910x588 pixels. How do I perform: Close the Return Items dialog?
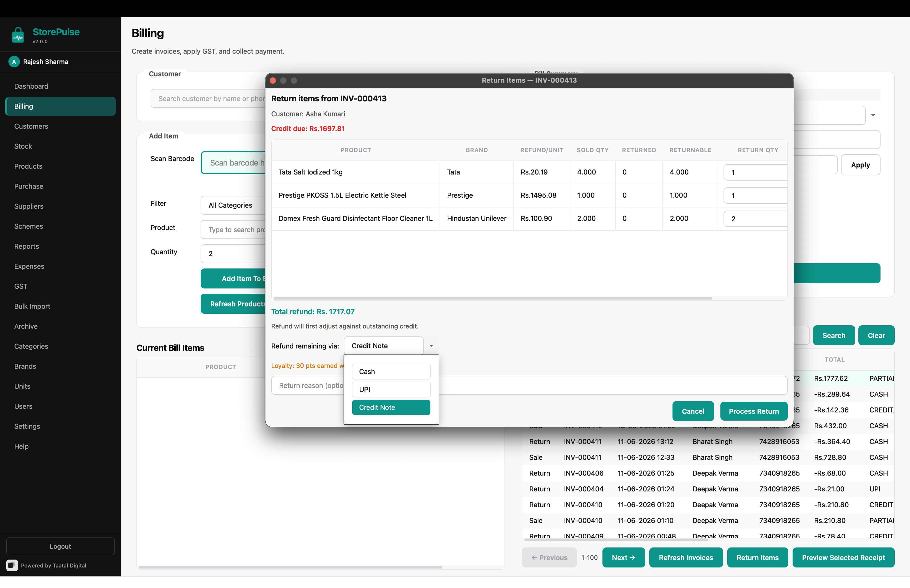click(x=273, y=80)
